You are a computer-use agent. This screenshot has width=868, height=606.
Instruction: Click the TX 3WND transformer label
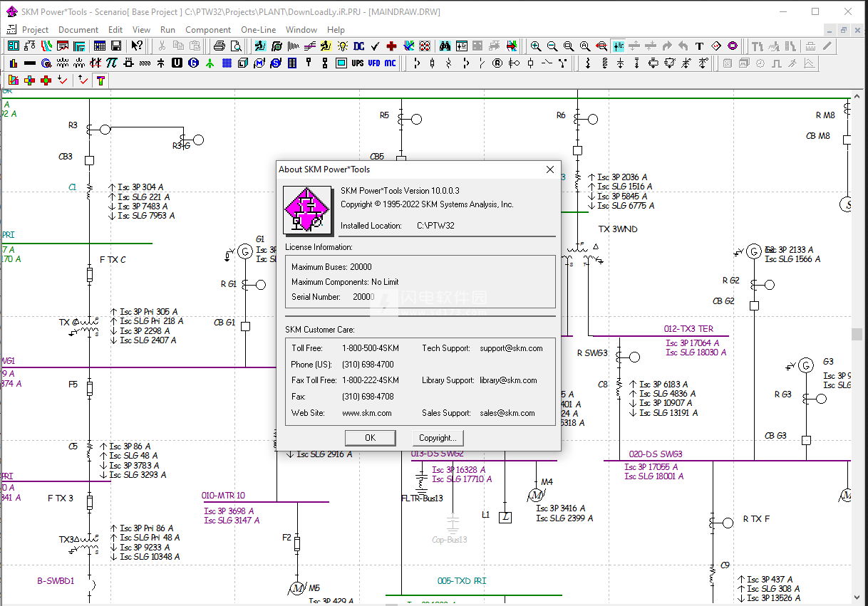click(618, 229)
